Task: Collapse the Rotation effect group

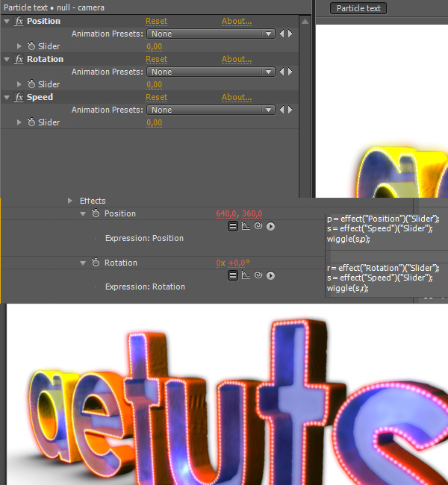Action: (x=7, y=60)
